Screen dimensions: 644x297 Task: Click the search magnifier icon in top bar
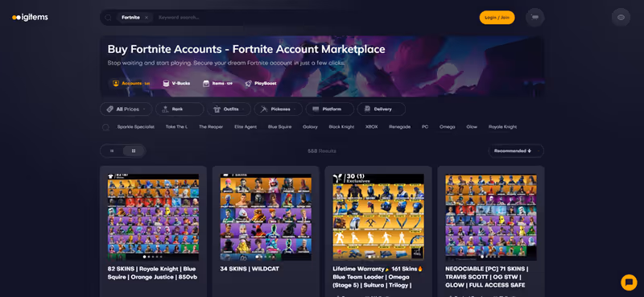pos(108,18)
